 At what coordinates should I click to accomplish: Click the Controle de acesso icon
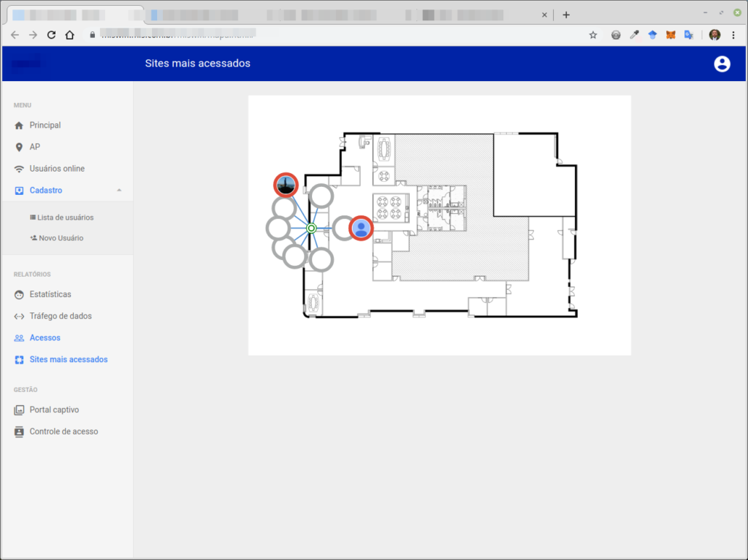[19, 431]
